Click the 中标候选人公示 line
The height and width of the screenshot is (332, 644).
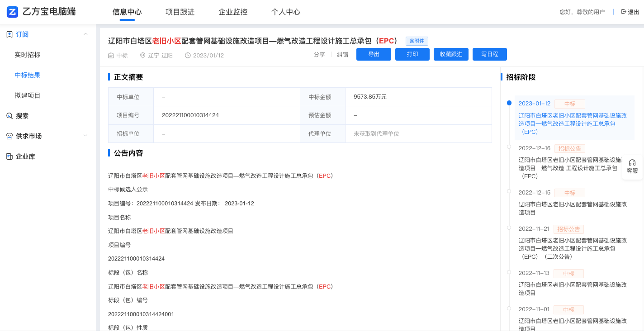pyautogui.click(x=128, y=190)
